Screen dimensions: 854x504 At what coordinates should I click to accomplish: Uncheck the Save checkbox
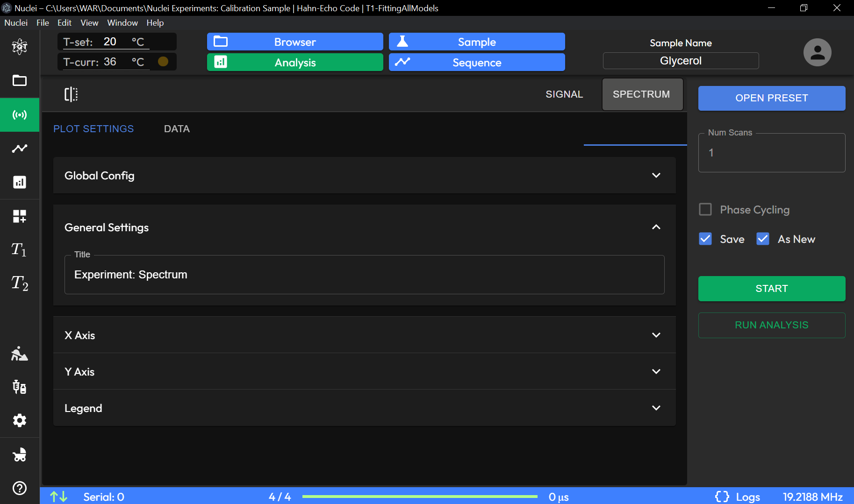point(705,239)
